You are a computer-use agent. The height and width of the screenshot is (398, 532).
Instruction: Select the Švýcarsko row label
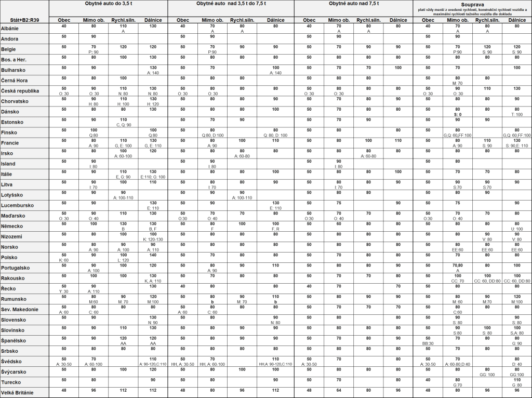point(24,372)
